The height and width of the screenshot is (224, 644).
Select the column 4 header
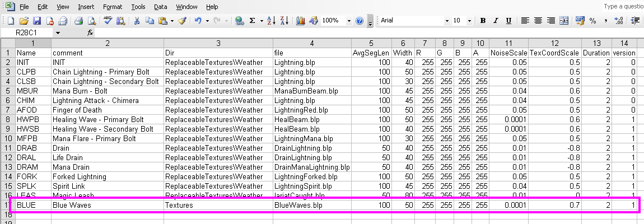pyautogui.click(x=312, y=43)
